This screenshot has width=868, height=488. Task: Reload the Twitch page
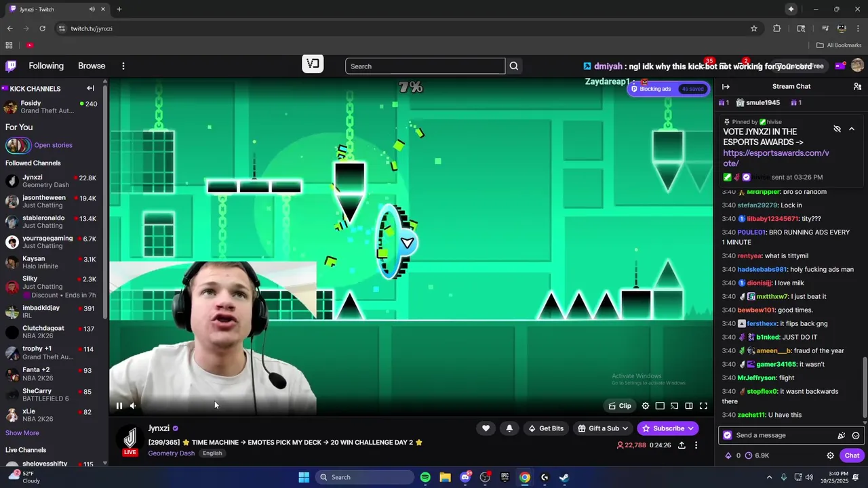click(x=42, y=28)
